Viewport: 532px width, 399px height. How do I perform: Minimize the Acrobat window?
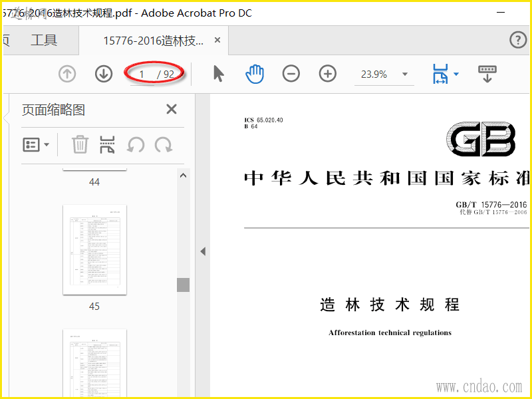(x=501, y=13)
